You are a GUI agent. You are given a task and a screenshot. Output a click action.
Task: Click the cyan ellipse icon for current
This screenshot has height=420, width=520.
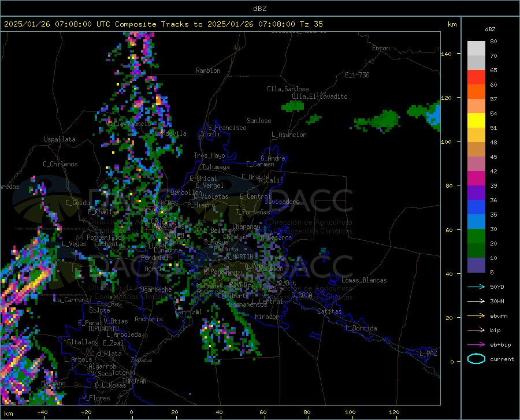476,359
